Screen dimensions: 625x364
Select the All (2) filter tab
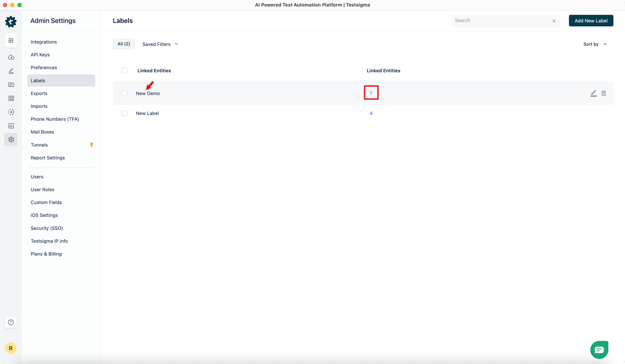click(124, 44)
